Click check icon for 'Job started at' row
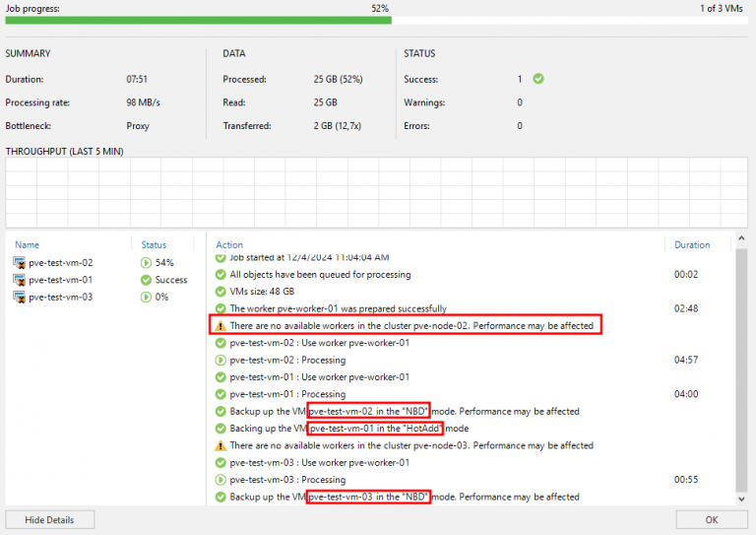Image resolution: width=756 pixels, height=535 pixels. tap(220, 258)
